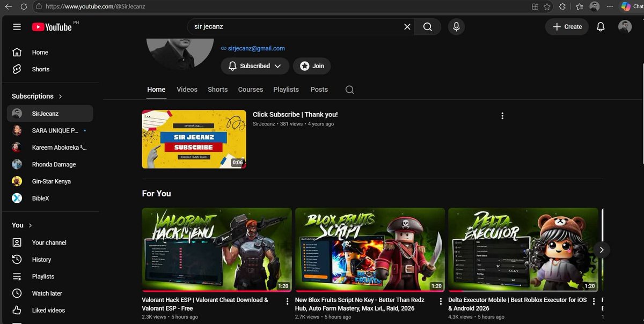
Task: Open Your channel in the sidebar
Action: pos(50,242)
